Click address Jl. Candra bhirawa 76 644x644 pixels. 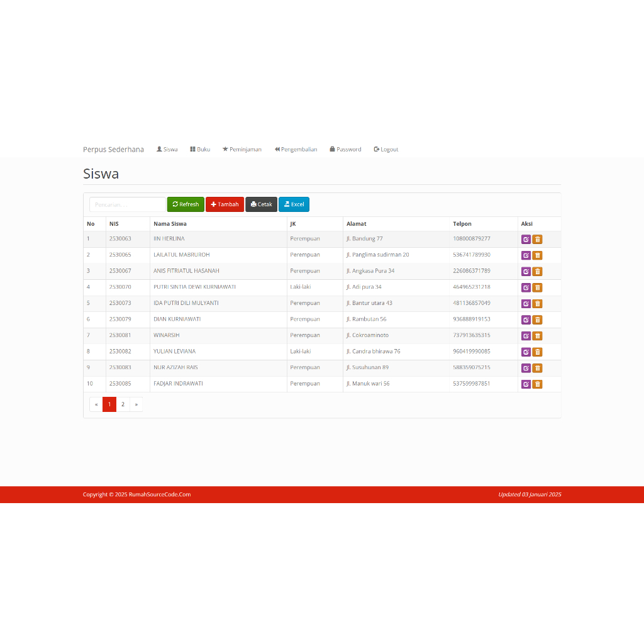tap(373, 351)
